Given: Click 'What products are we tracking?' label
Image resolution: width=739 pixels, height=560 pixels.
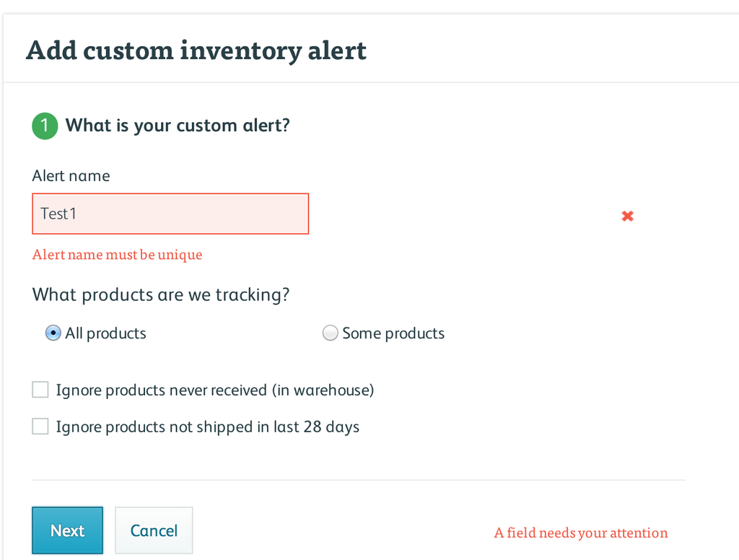Looking at the screenshot, I should click(x=161, y=295).
